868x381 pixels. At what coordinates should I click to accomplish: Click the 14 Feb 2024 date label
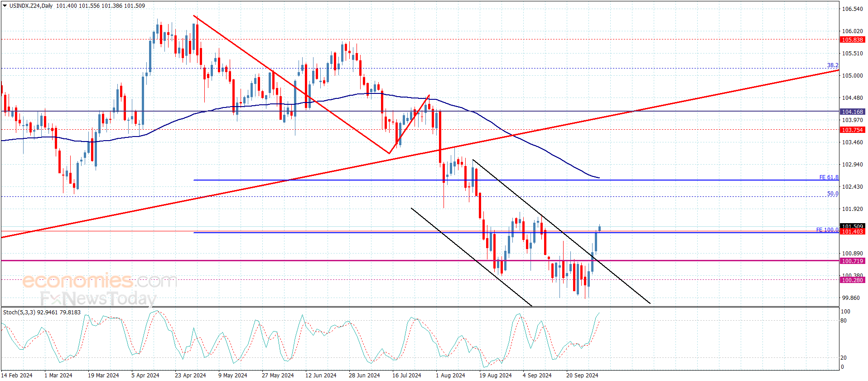tap(17, 375)
